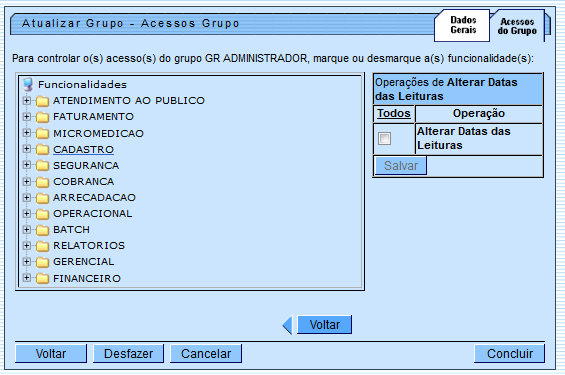Select the FINANCEIRO label

click(x=87, y=278)
